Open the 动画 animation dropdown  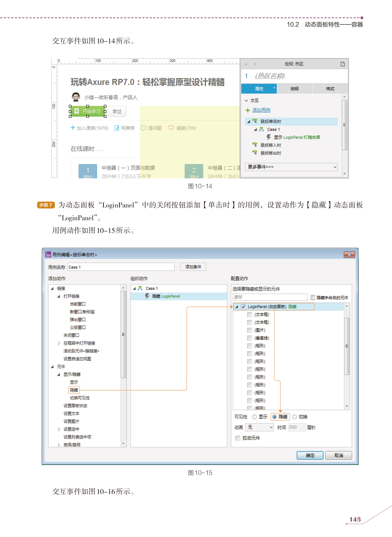click(260, 427)
